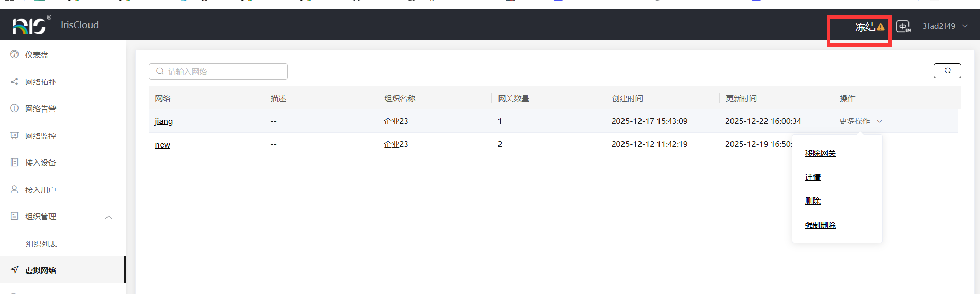Click the 更新时间 column header

[741, 98]
